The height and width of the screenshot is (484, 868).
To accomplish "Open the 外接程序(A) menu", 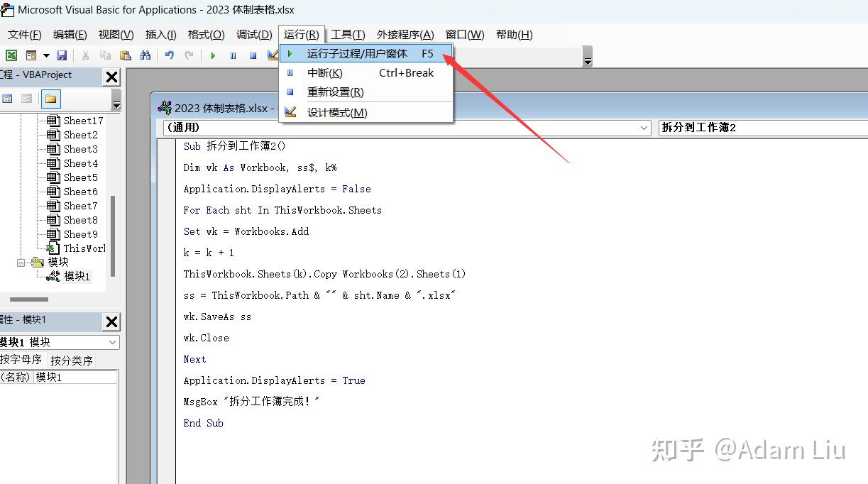I will coord(405,34).
